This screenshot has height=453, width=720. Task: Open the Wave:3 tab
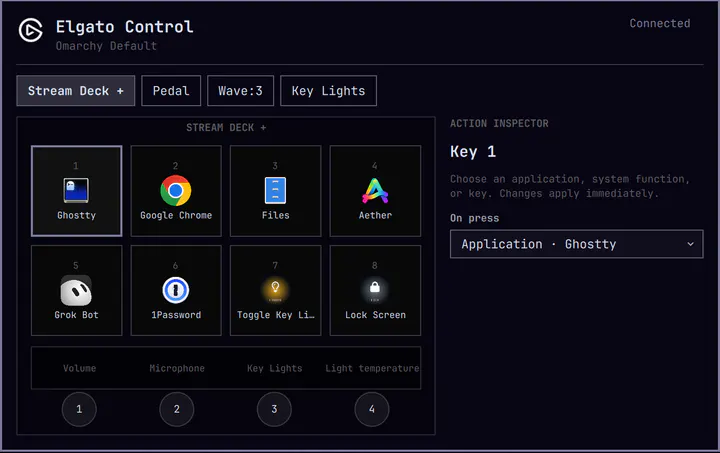coord(240,91)
